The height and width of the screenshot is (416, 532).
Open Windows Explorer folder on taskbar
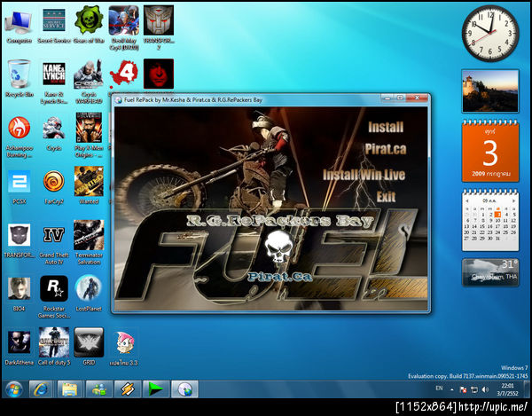[x=70, y=389]
